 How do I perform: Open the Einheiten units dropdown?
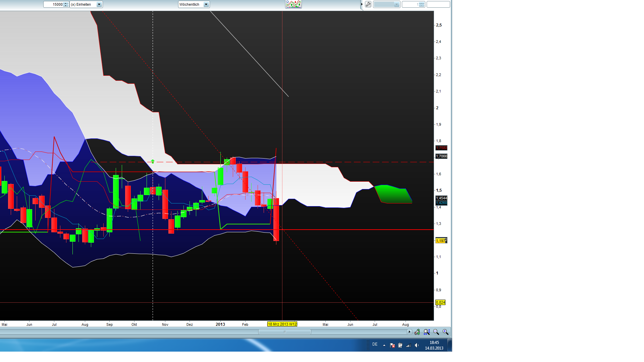point(99,4)
